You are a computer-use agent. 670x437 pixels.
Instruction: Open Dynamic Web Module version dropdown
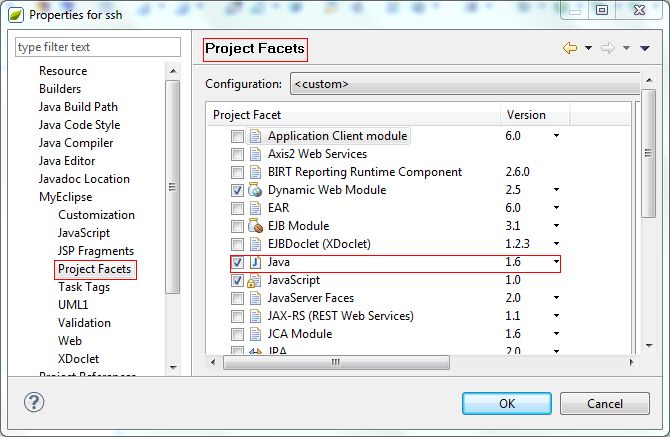(x=556, y=189)
